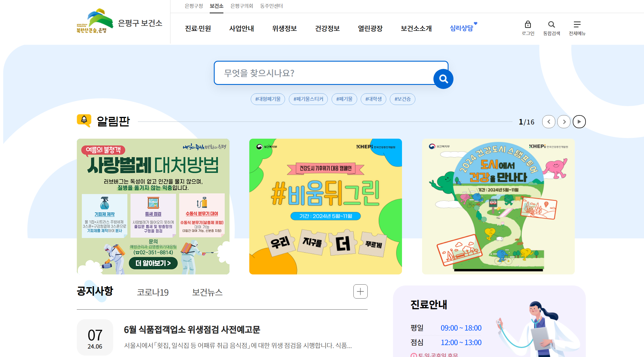Screen dimensions: 644x357
Task: Go to 은평구청 top link
Action: click(194, 6)
